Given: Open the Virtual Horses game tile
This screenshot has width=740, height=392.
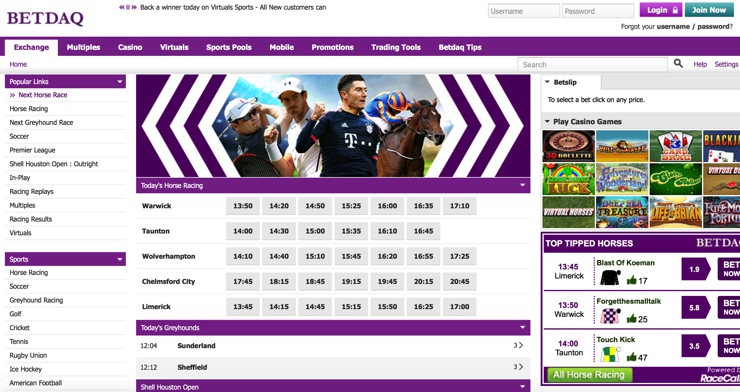Looking at the screenshot, I should click(x=568, y=212).
